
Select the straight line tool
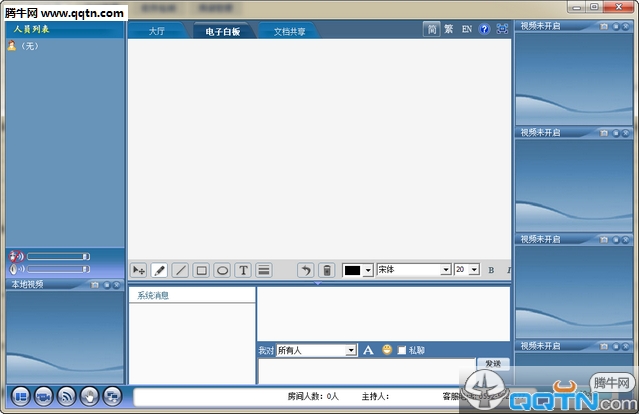pyautogui.click(x=180, y=270)
